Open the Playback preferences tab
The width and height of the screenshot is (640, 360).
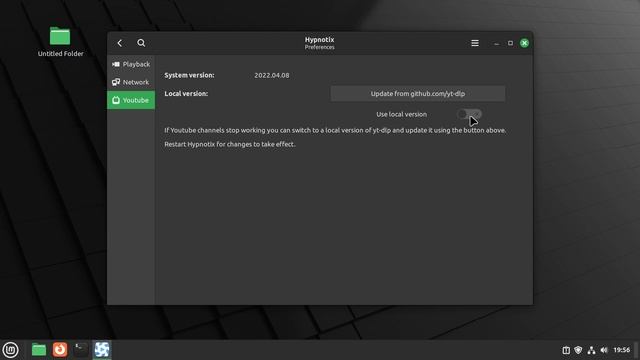click(131, 64)
